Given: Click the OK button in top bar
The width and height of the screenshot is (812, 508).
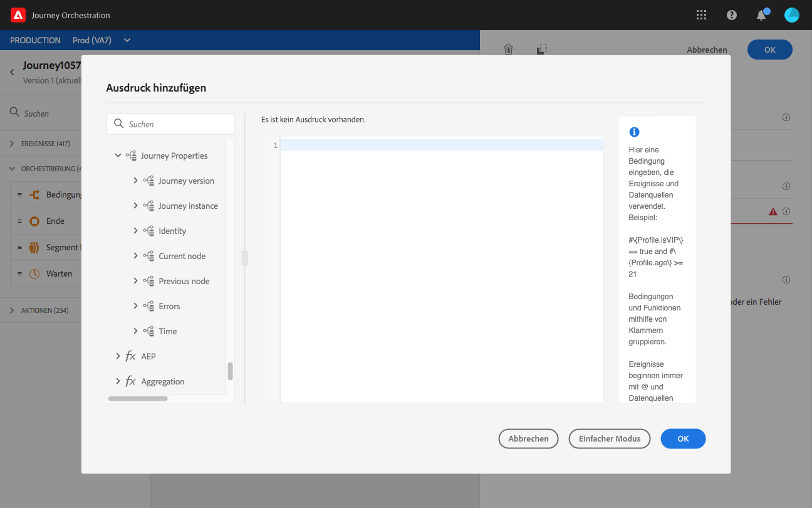Looking at the screenshot, I should coord(769,50).
